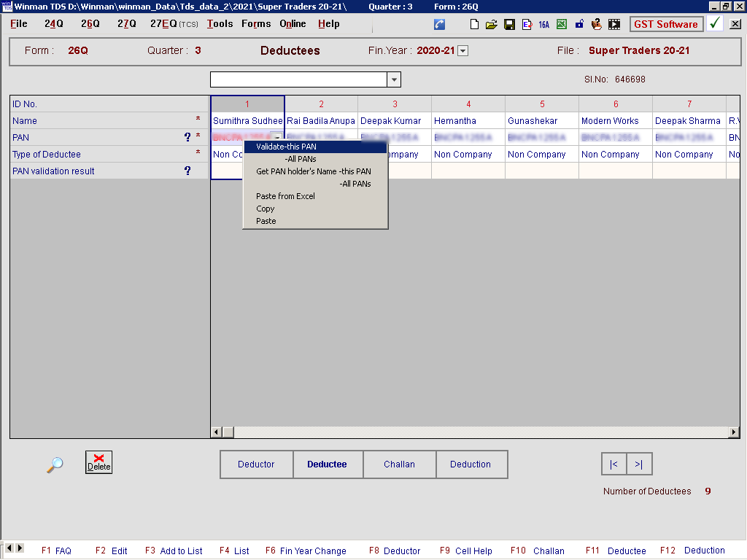This screenshot has height=560, width=747.
Task: Expand the Fin.Year 2020-21 dropdown
Action: [x=462, y=51]
